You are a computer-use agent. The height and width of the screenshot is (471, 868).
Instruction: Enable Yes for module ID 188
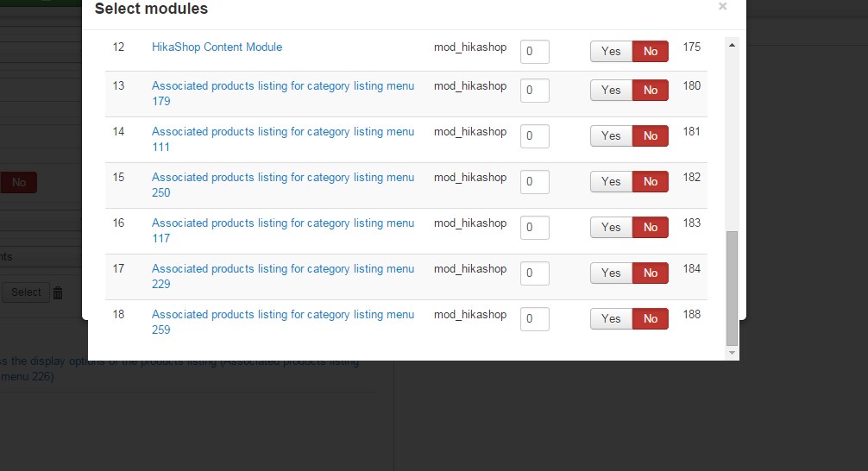(611, 318)
